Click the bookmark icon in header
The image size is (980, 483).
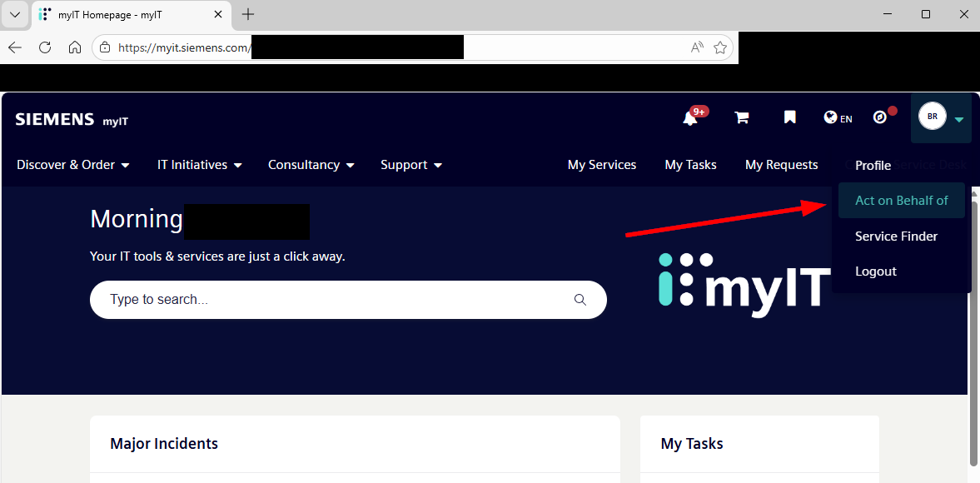click(x=789, y=117)
